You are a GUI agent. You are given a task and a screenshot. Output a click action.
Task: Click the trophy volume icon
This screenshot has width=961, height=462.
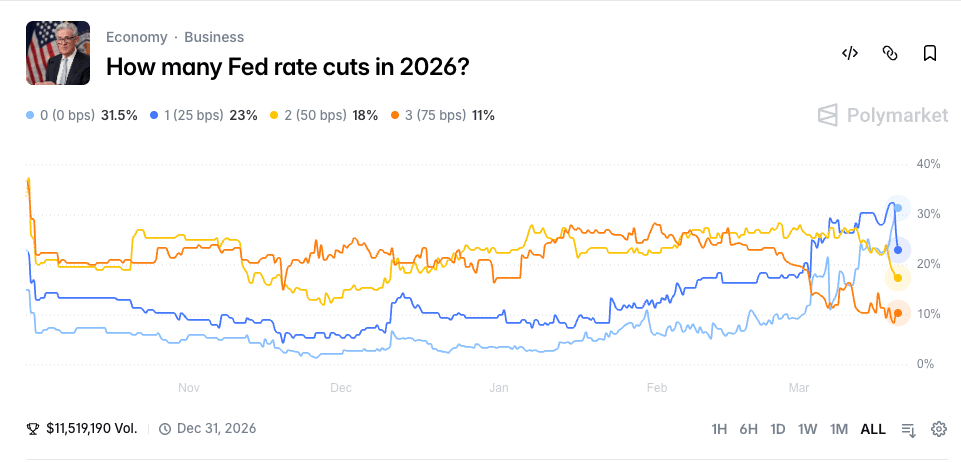33,429
